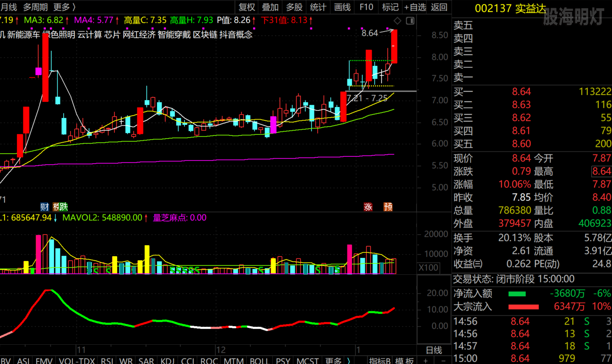Open the 财 financial marker on chart
The width and height of the screenshot is (612, 364).
point(44,207)
